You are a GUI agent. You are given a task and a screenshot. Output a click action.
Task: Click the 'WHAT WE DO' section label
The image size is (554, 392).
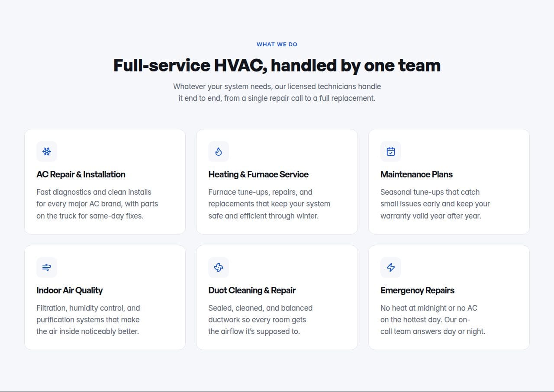(x=277, y=44)
